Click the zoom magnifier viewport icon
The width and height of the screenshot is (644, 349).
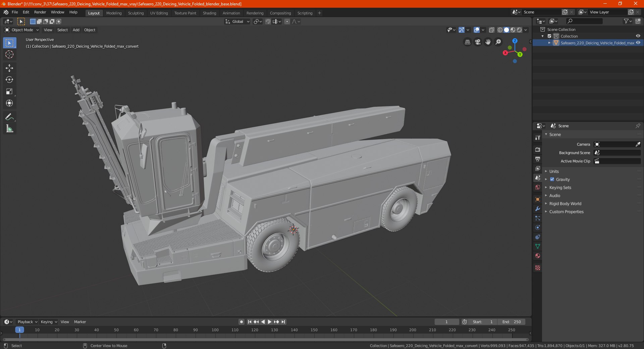point(498,42)
